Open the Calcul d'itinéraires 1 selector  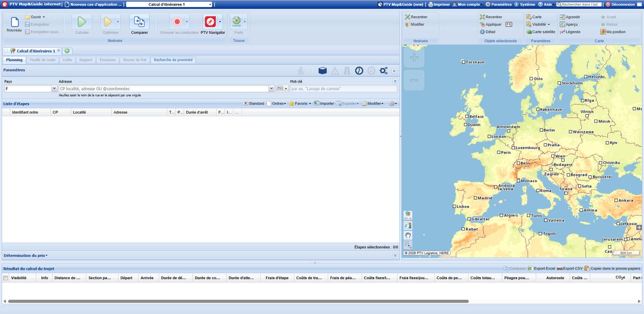point(169,4)
